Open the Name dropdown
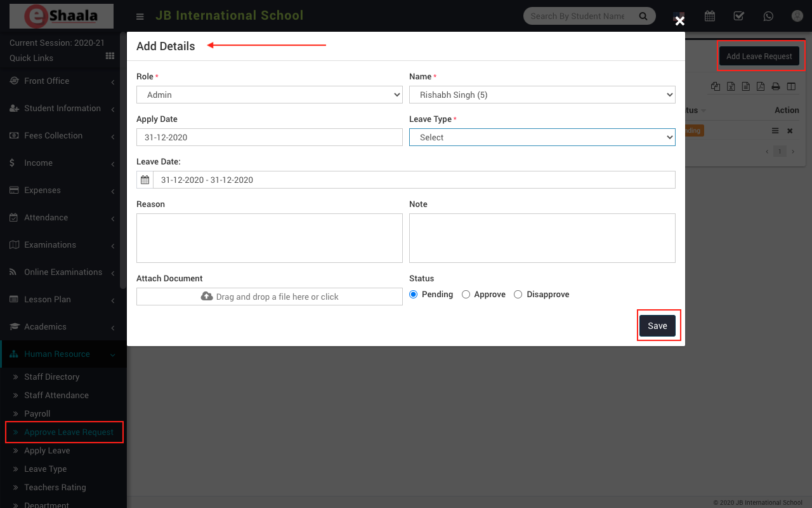This screenshot has width=812, height=508. click(x=542, y=95)
